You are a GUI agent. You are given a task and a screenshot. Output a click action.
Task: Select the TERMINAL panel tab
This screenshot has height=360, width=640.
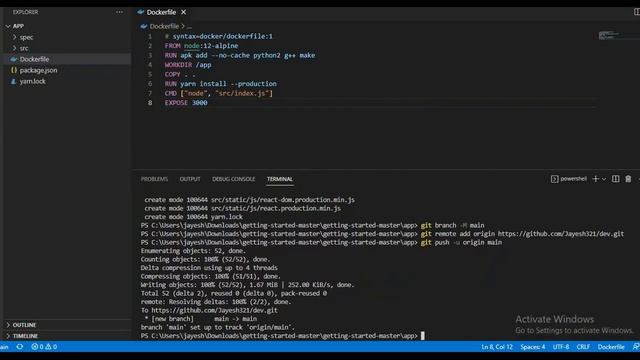coord(280,179)
